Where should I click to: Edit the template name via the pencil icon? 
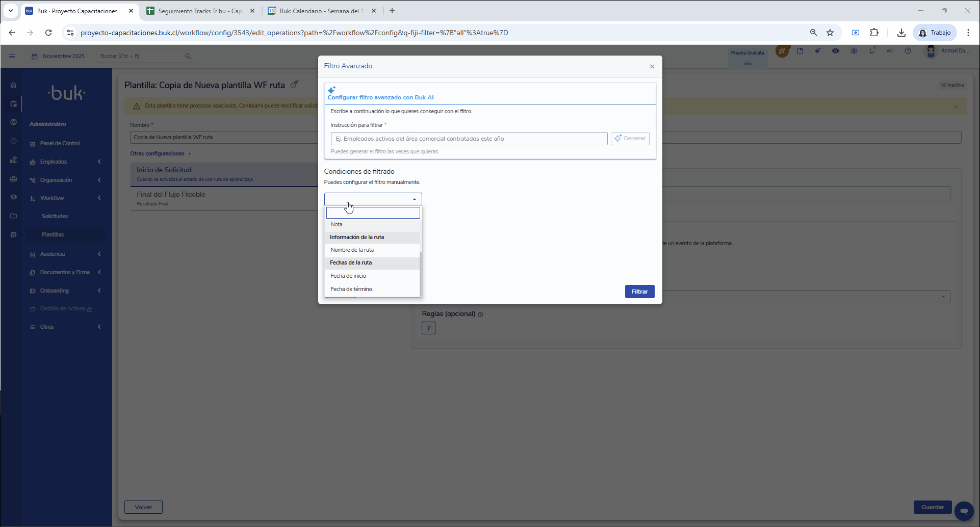(x=295, y=85)
